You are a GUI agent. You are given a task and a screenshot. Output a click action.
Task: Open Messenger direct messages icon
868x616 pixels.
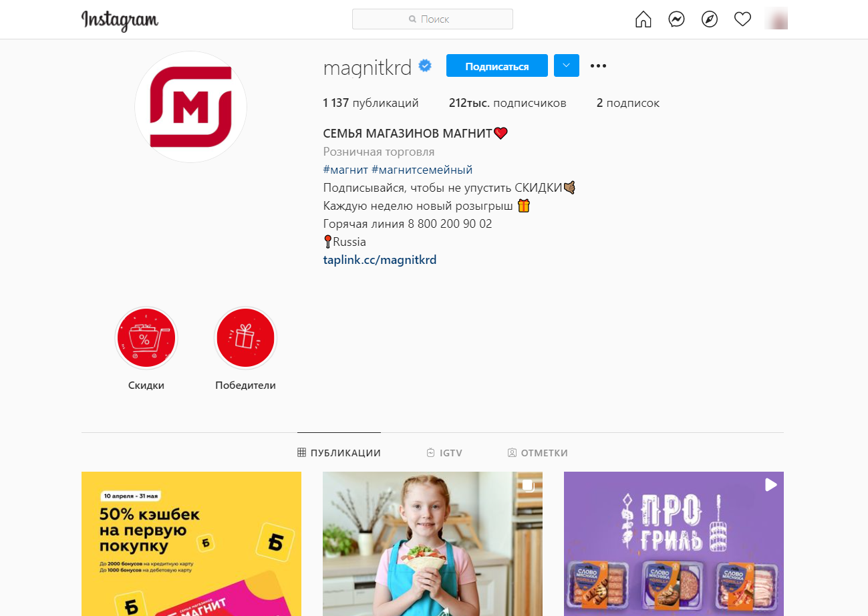(x=676, y=19)
